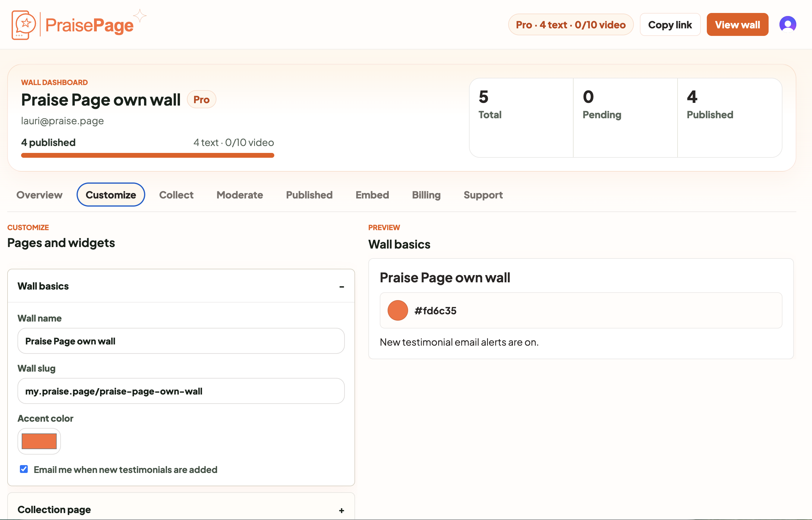Copy the wall link
The image size is (812, 520).
click(x=670, y=25)
